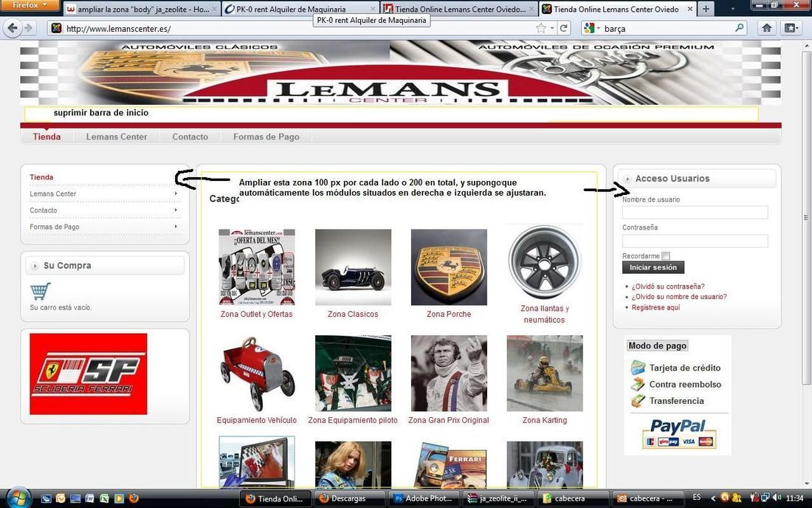Click the volume speaker tray icon
The image size is (812, 508).
tap(777, 498)
